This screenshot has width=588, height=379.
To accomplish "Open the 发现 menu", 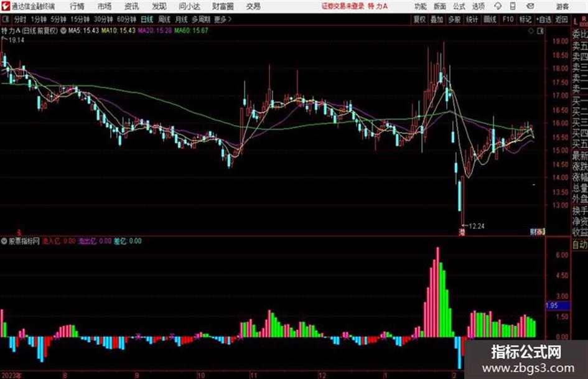I will (x=159, y=6).
